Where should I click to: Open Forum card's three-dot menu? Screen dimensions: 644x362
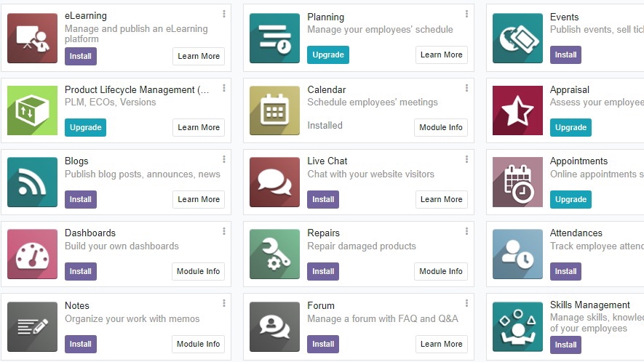tap(466, 303)
